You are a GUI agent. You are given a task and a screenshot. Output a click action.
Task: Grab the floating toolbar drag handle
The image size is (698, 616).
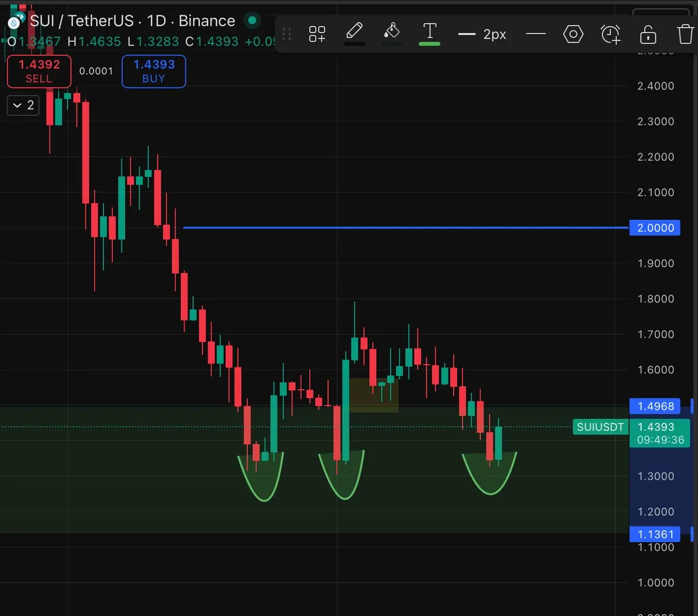pos(286,34)
